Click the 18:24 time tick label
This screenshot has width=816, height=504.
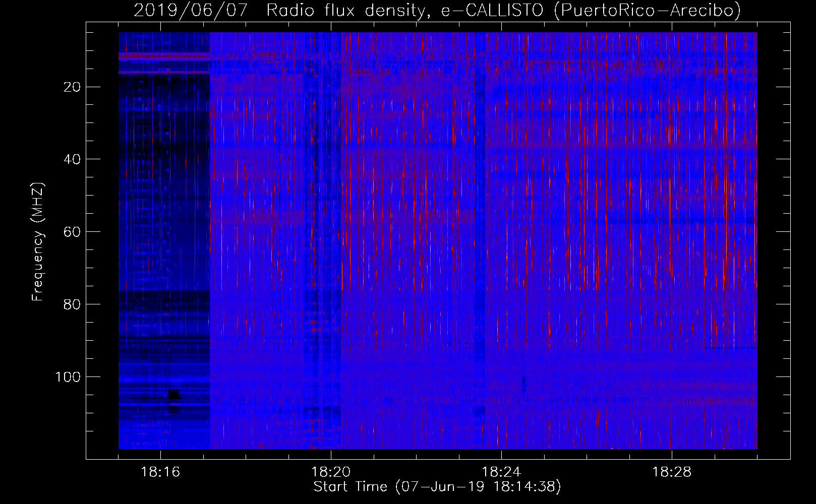pos(501,472)
